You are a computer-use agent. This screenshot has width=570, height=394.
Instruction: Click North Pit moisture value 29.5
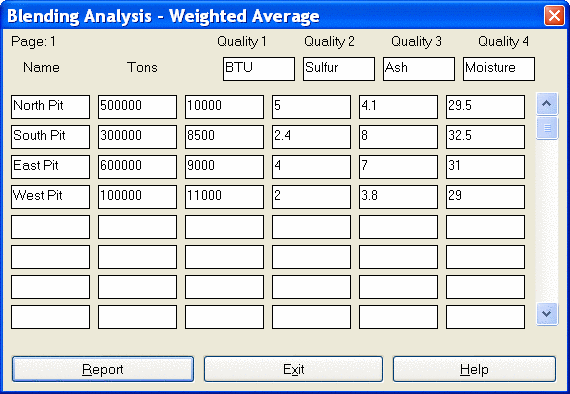point(485,107)
